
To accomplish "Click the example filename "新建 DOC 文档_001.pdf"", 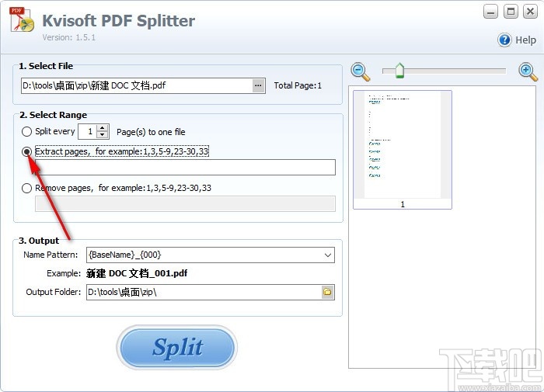I will (x=137, y=273).
